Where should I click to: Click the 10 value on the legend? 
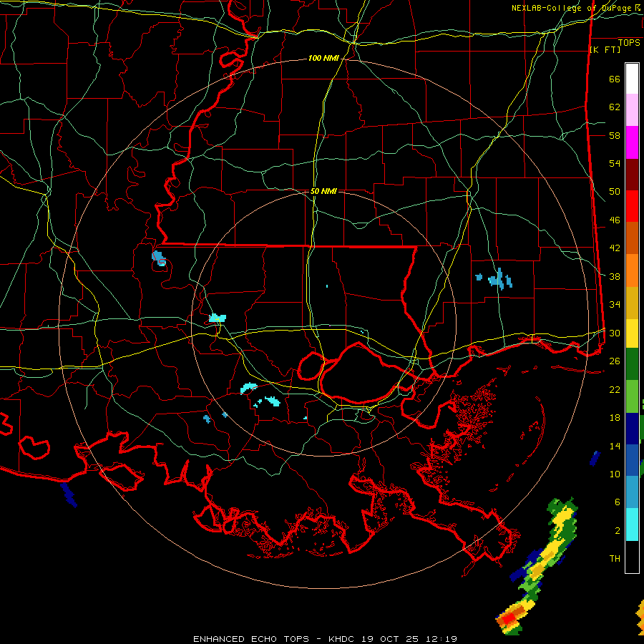[615, 474]
